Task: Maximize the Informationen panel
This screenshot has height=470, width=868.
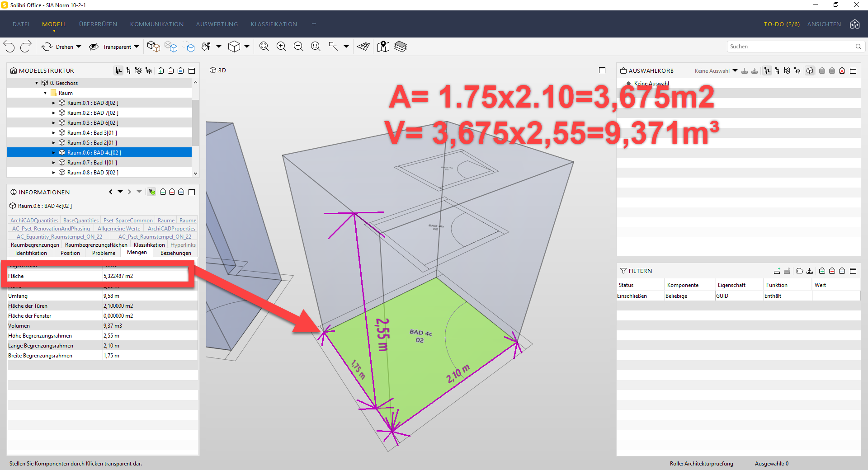Action: pyautogui.click(x=192, y=192)
